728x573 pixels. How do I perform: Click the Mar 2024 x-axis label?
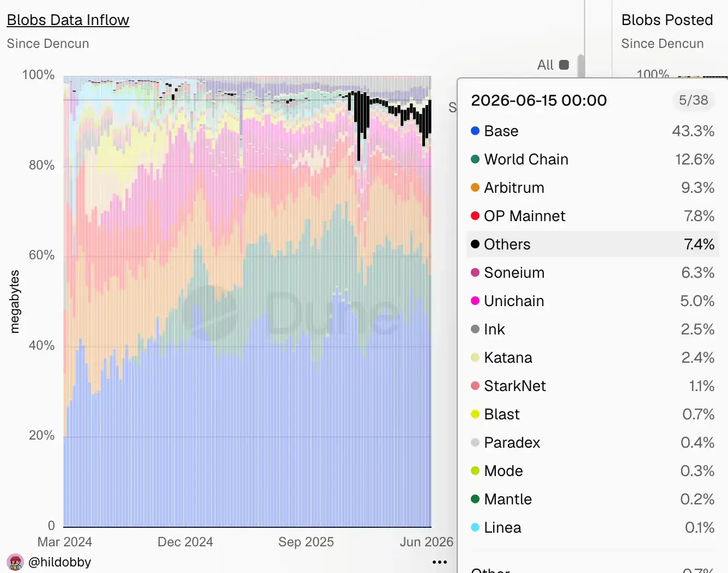pyautogui.click(x=65, y=542)
